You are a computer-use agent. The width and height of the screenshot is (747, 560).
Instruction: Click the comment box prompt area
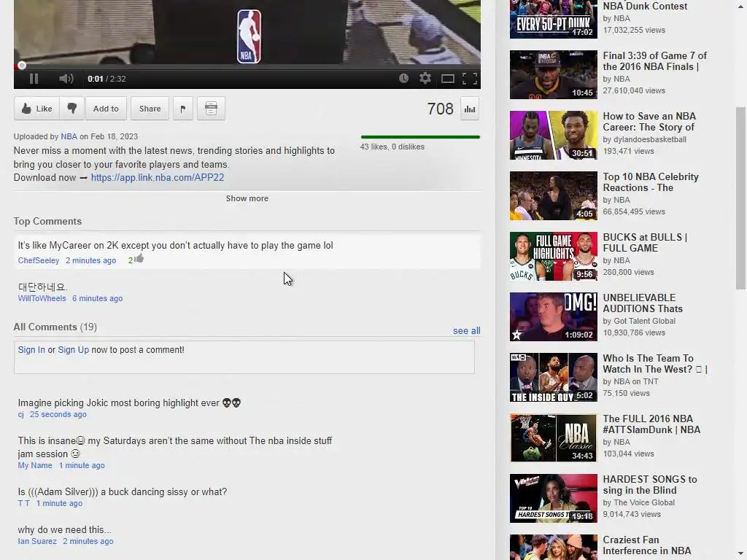point(244,357)
